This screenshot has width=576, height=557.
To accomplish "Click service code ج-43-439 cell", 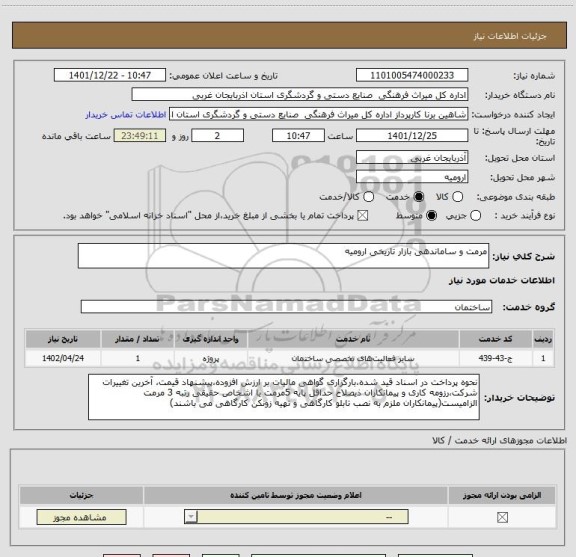I will pyautogui.click(x=496, y=358).
